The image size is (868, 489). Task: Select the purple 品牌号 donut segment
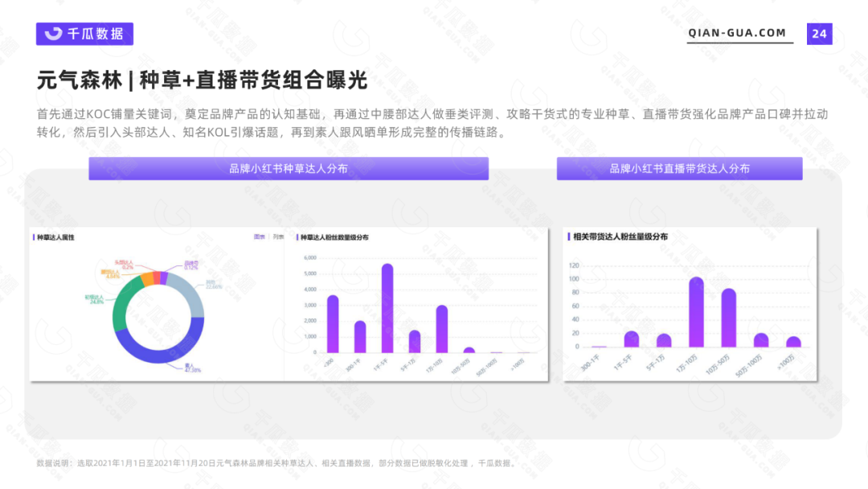[164, 277]
